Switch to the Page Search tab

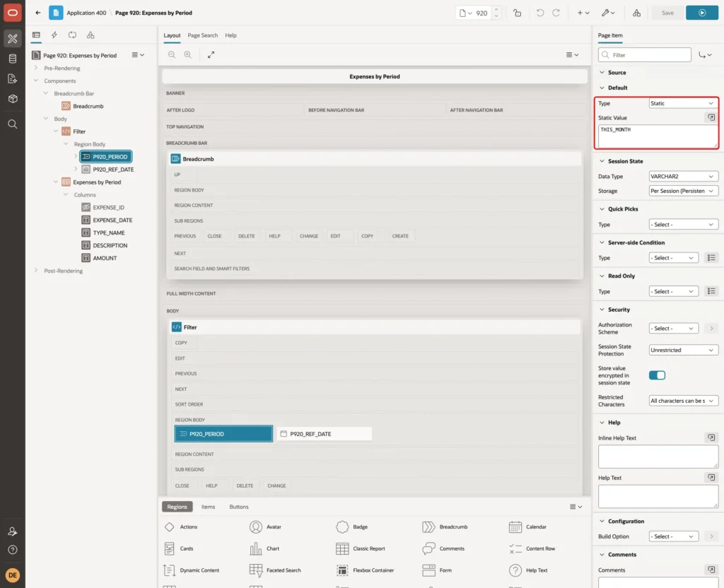(202, 35)
